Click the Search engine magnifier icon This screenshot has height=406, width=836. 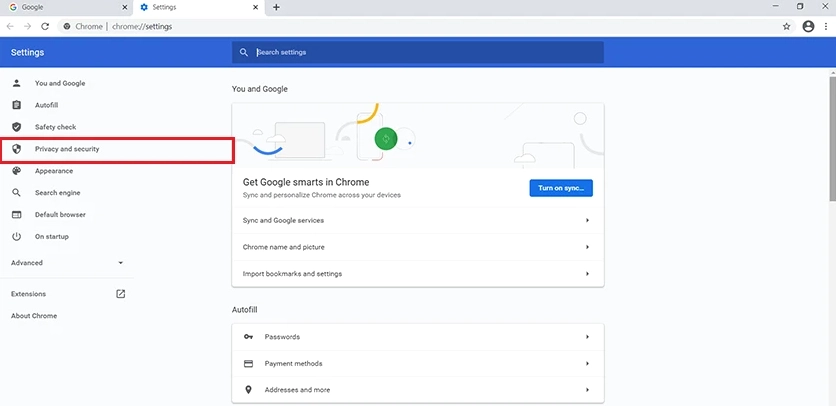tap(17, 193)
